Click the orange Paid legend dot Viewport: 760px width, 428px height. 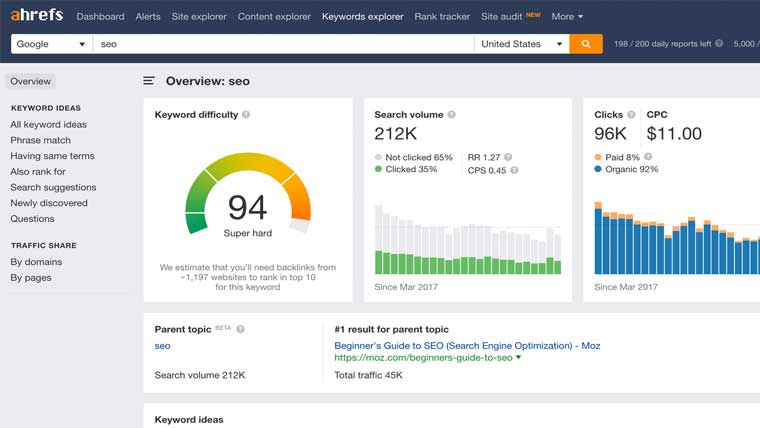click(x=598, y=157)
